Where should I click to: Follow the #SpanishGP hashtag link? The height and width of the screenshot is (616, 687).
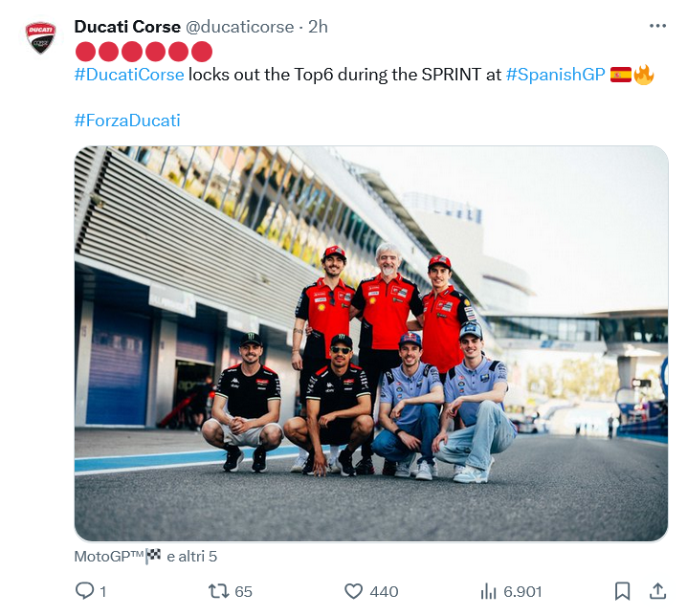coord(555,75)
